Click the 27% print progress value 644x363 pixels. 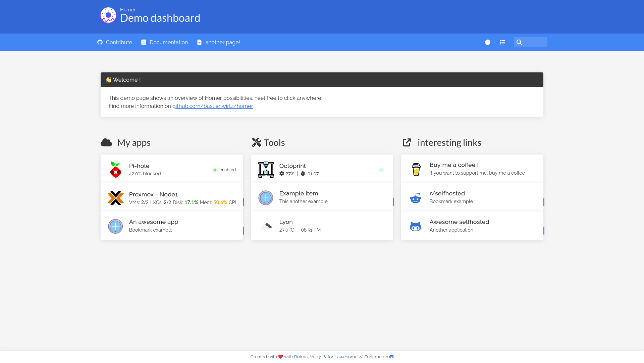(x=290, y=174)
